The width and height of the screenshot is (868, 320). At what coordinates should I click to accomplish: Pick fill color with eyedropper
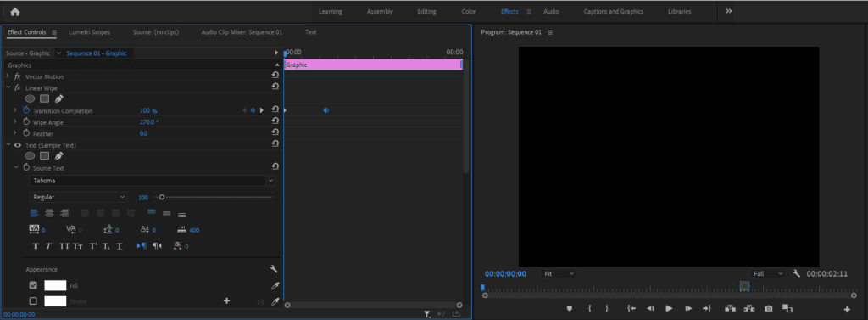click(275, 285)
